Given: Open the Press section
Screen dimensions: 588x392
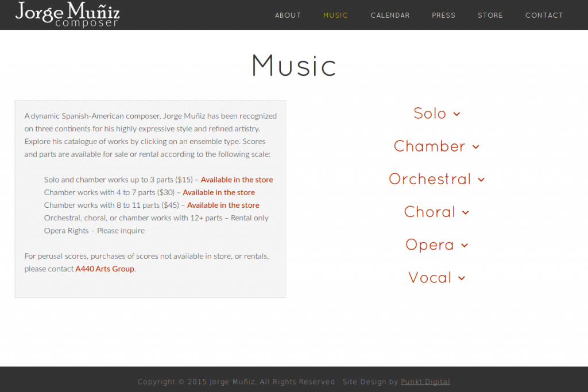Looking at the screenshot, I should [x=443, y=15].
